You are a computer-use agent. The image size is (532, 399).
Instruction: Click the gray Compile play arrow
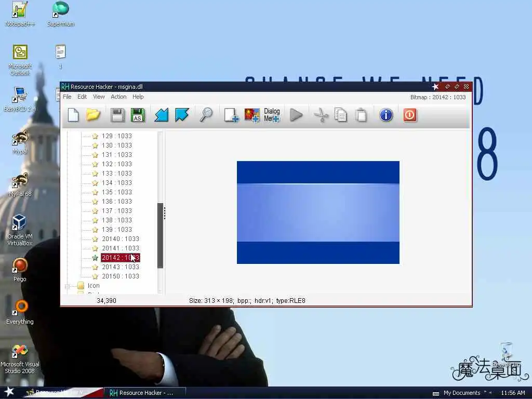tap(296, 115)
